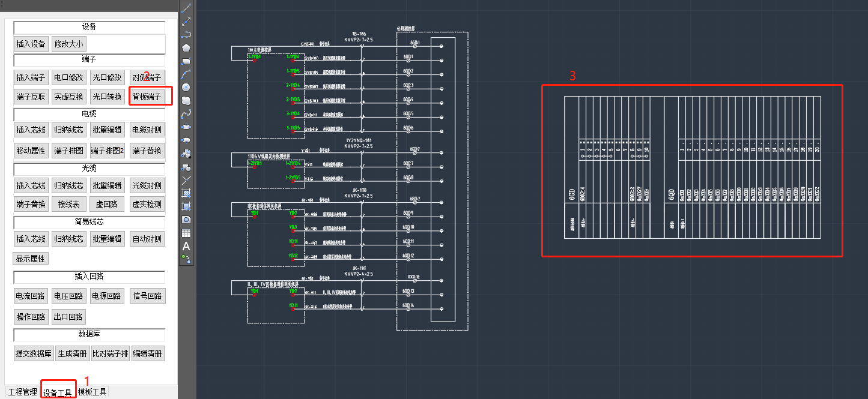
Task: Activate the Circle draw tool
Action: click(x=186, y=87)
